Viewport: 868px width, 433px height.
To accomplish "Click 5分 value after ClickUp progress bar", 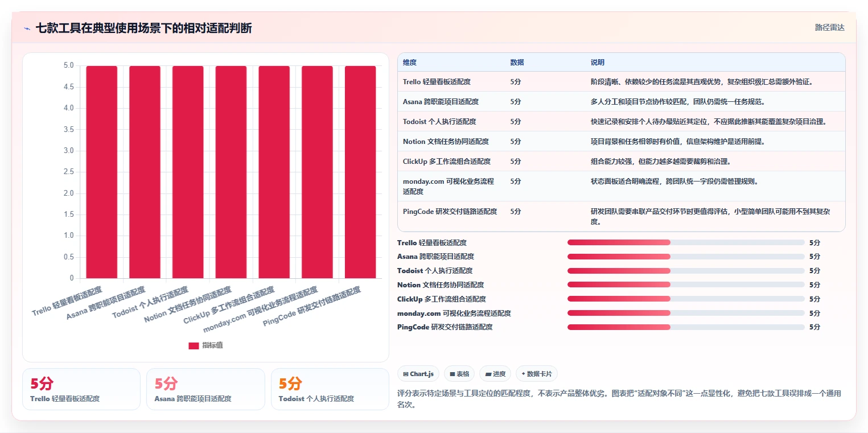I will (814, 299).
